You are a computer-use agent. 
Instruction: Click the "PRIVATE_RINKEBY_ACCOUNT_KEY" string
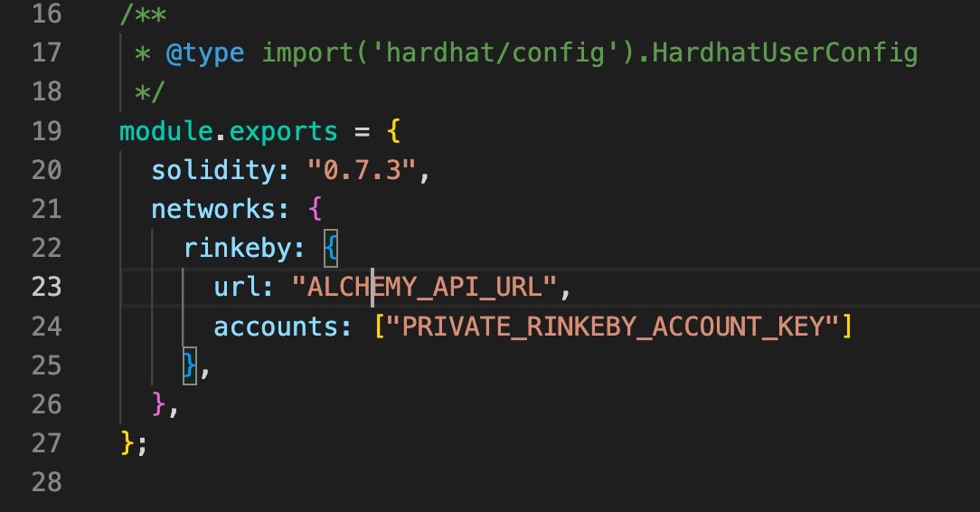click(x=613, y=326)
